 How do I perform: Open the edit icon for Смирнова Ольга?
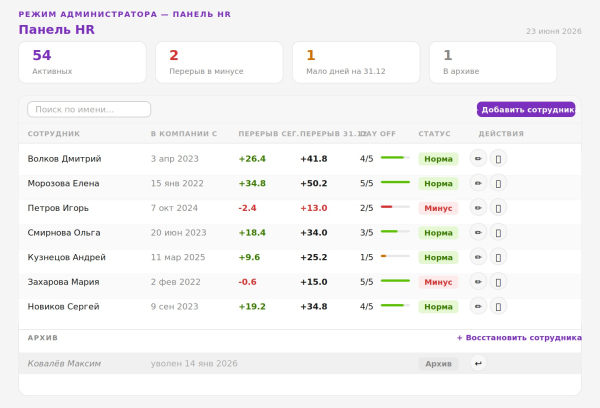478,232
